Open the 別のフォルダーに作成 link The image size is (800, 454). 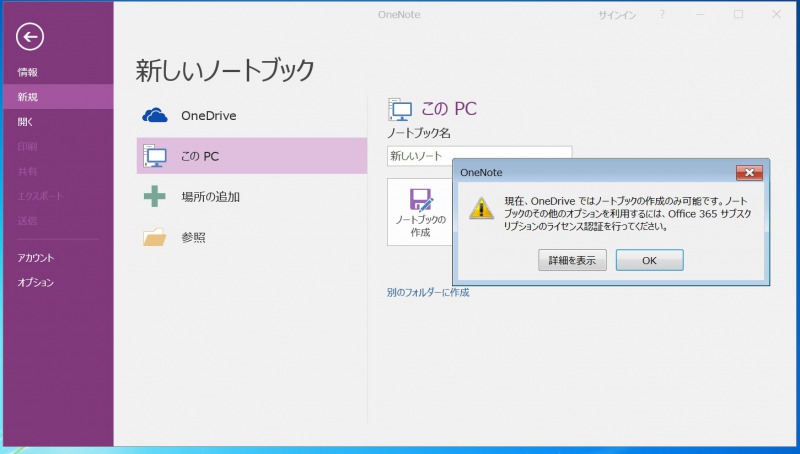pos(428,292)
